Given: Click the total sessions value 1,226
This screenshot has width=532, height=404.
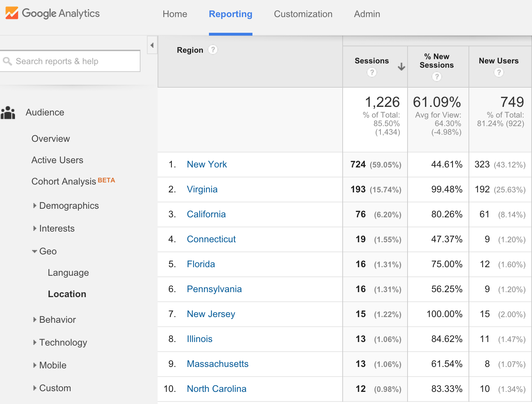Looking at the screenshot, I should [382, 102].
